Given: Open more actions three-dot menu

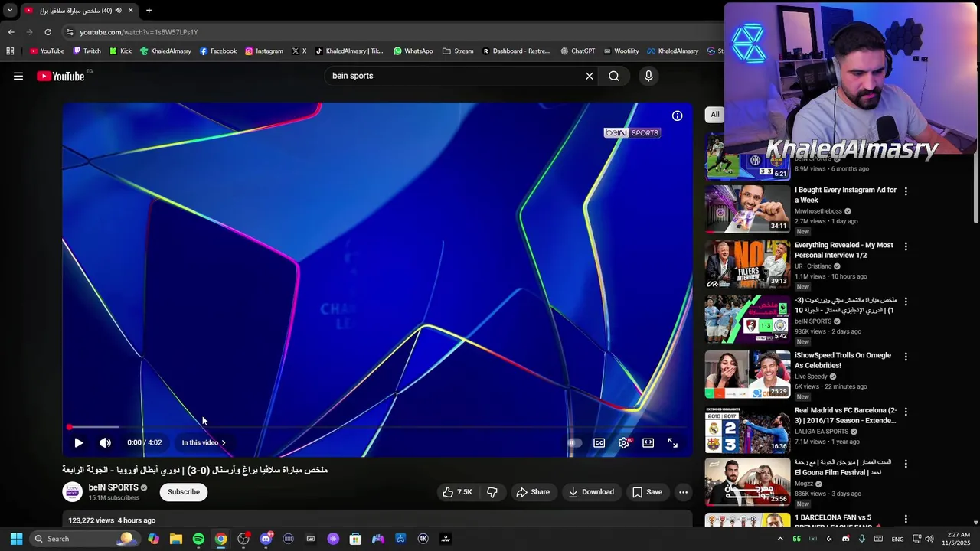Looking at the screenshot, I should click(683, 492).
